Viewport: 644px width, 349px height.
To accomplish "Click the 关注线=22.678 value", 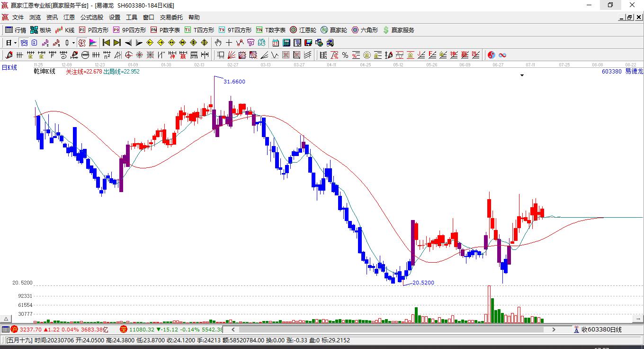I will [x=84, y=72].
